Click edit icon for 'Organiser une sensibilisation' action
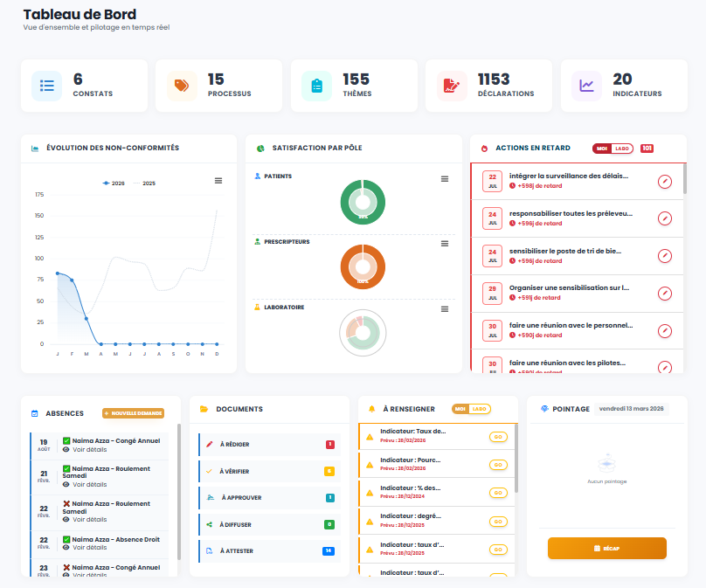Screen dimensions: 706x588 665,293
